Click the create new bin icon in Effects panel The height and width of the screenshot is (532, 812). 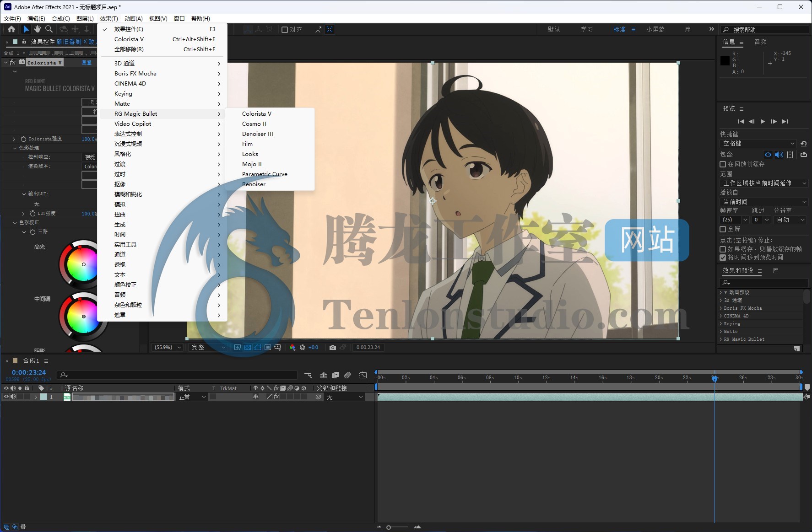797,349
